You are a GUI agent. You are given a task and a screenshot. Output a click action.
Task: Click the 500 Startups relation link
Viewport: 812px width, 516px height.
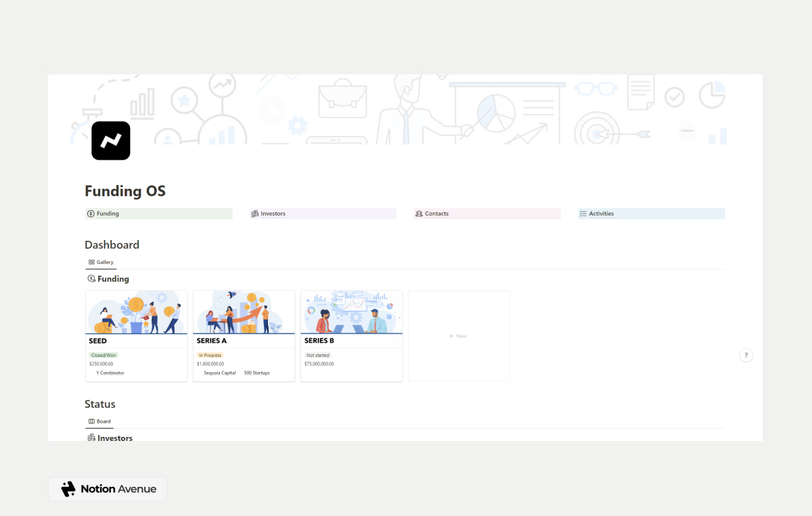pos(256,373)
